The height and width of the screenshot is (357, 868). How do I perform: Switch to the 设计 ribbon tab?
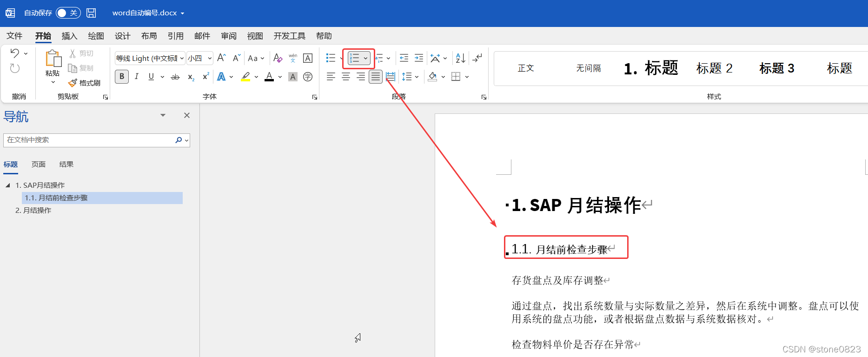(123, 36)
